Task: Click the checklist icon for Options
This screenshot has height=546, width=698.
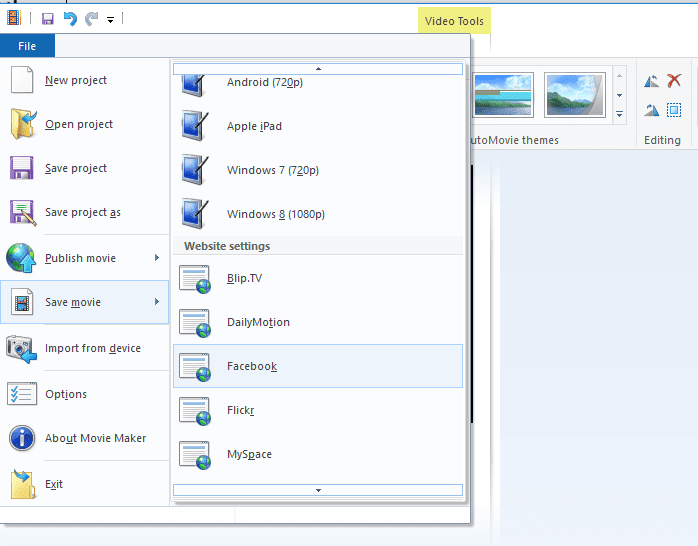Action: coord(22,394)
